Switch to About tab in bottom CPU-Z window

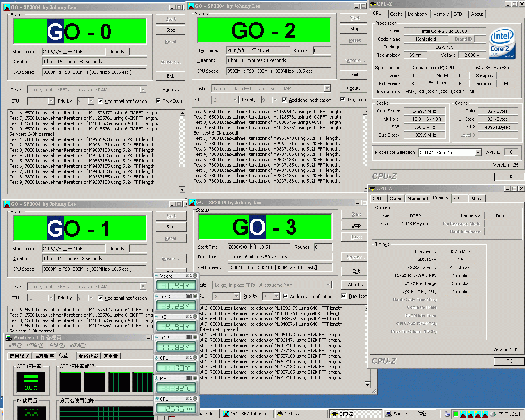477,199
